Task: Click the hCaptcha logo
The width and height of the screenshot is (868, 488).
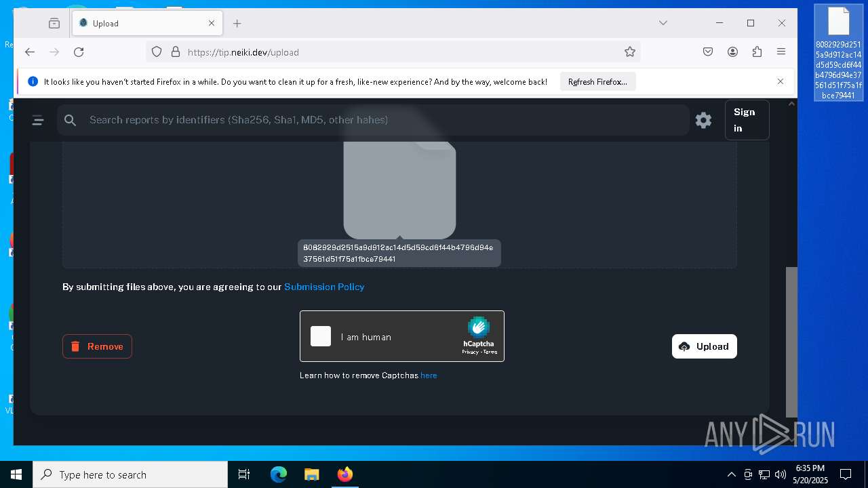Action: [479, 327]
